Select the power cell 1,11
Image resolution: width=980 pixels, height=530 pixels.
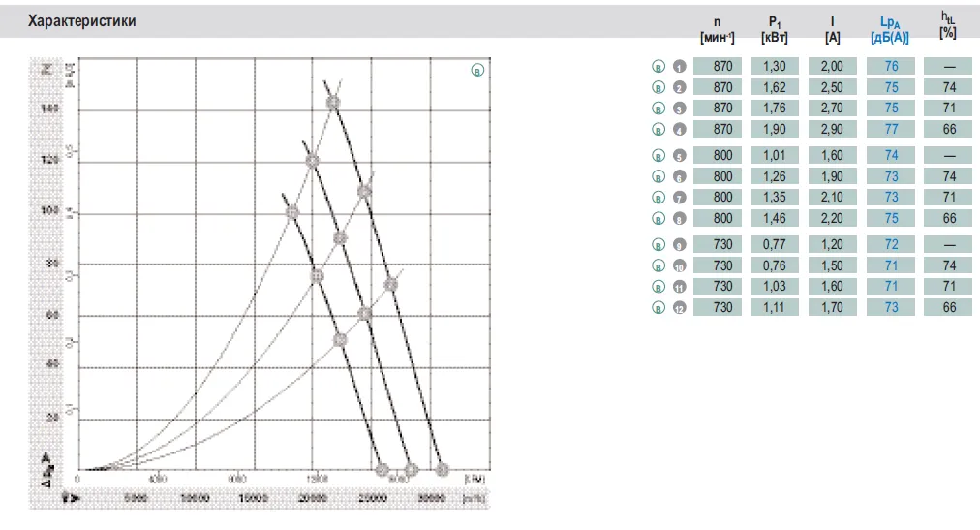pos(775,308)
